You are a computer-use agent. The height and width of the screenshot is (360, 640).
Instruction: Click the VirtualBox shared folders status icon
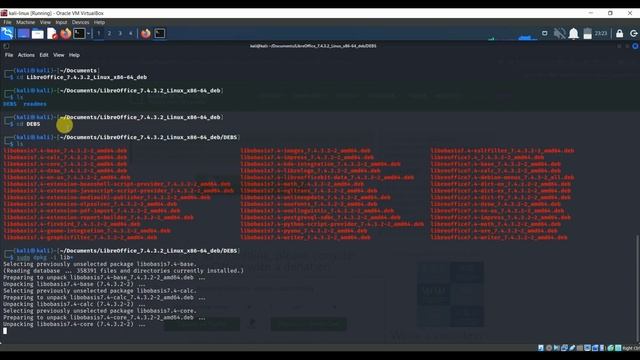coord(580,348)
